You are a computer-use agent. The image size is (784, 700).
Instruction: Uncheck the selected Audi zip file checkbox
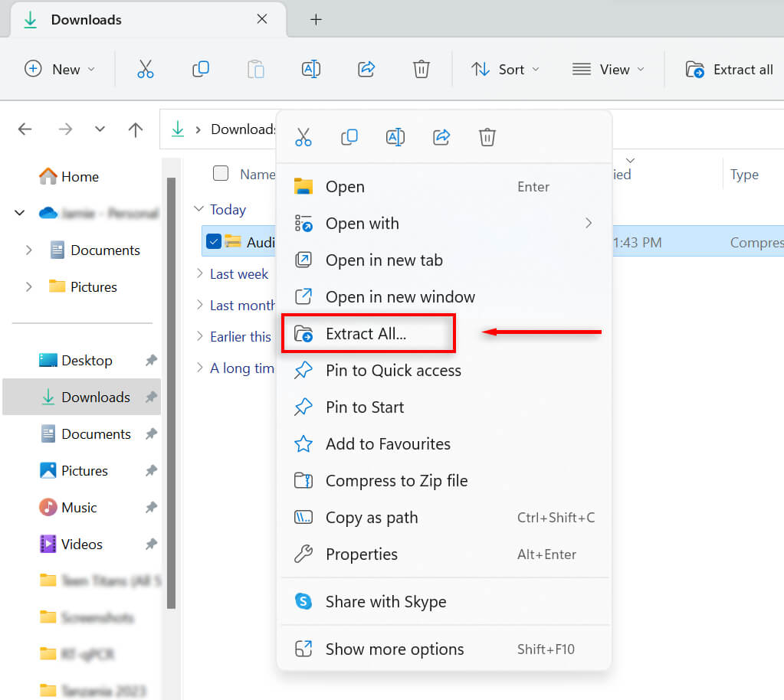tap(214, 242)
